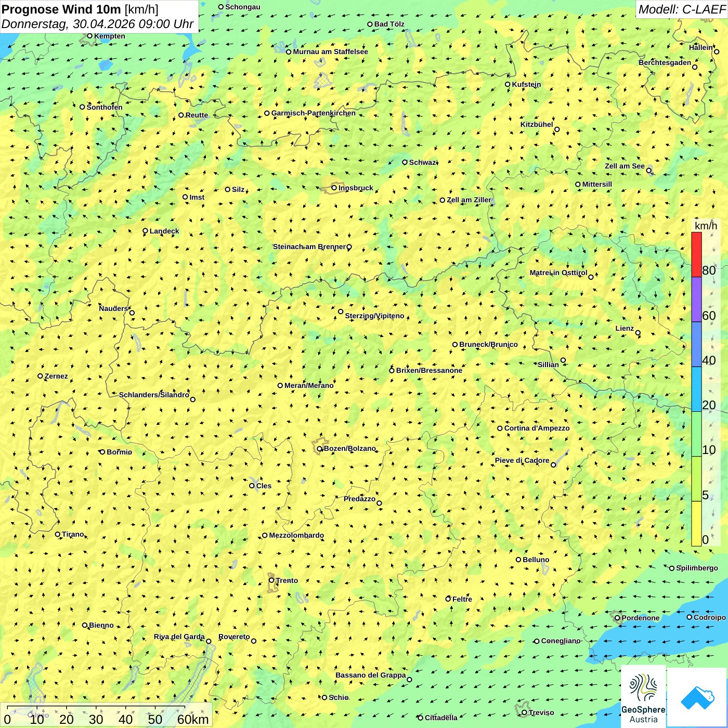This screenshot has height=728, width=728.
Task: Click the date 'Donnerstag, 30.04.2026 09:00 Uhr'
Action: click(x=98, y=24)
